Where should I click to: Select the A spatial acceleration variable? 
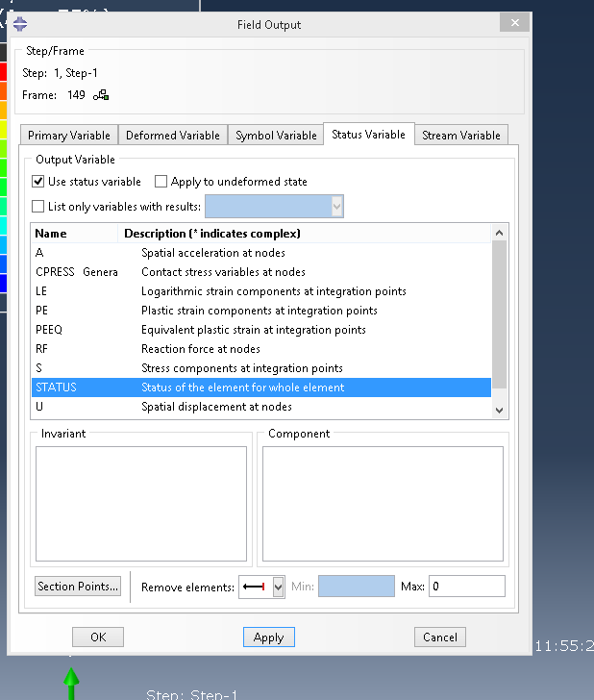coord(261,253)
